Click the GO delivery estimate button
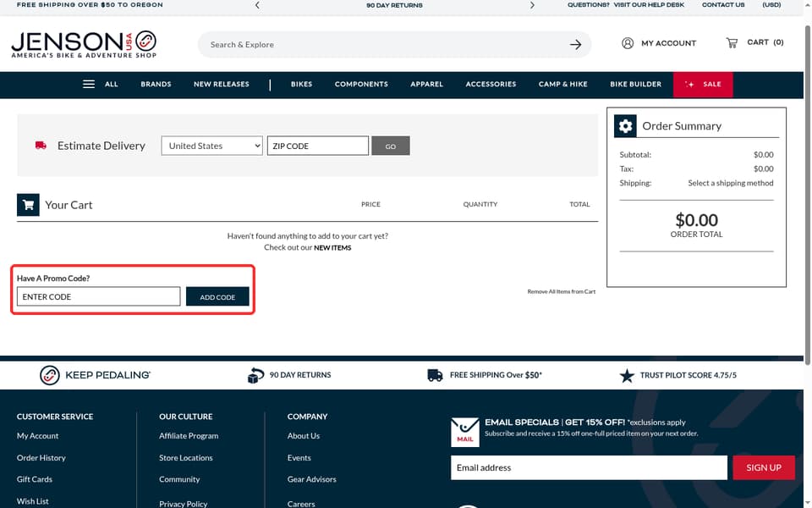Viewport: 812px width, 508px height. [x=391, y=146]
